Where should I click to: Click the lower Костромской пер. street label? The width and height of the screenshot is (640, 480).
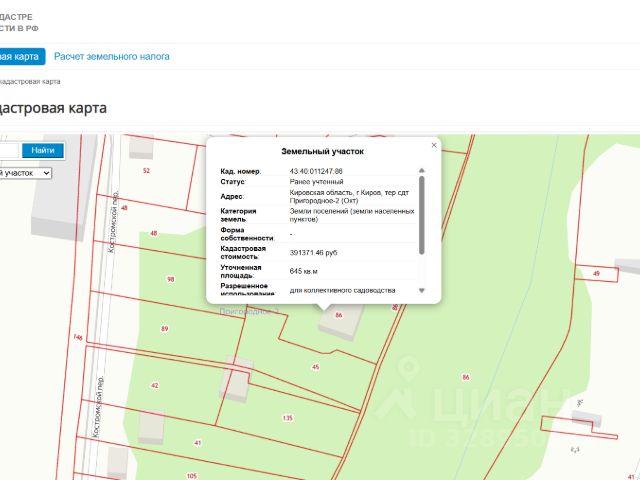pos(98,407)
